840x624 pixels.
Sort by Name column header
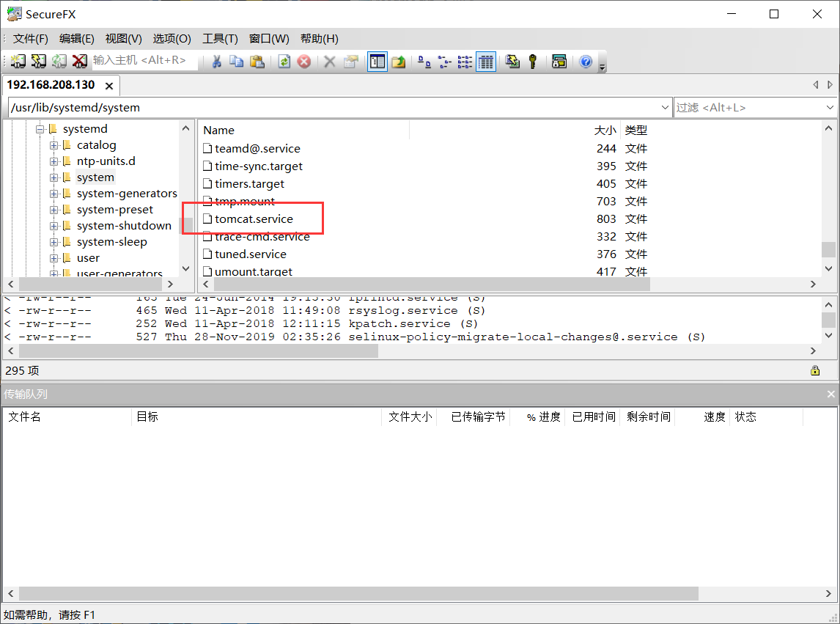coord(303,131)
